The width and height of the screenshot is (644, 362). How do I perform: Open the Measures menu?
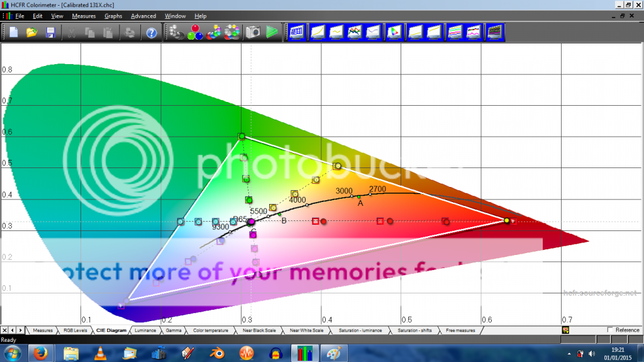tap(84, 16)
